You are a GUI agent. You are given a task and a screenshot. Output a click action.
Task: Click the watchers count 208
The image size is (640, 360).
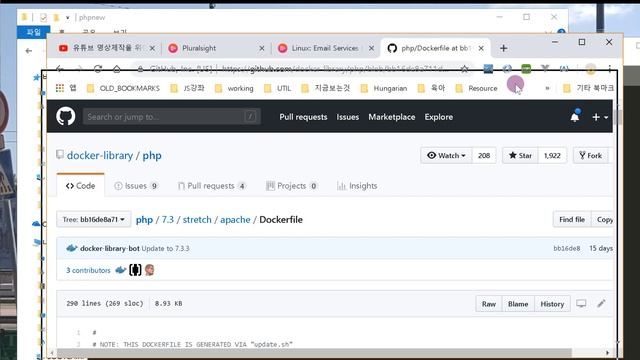point(484,156)
